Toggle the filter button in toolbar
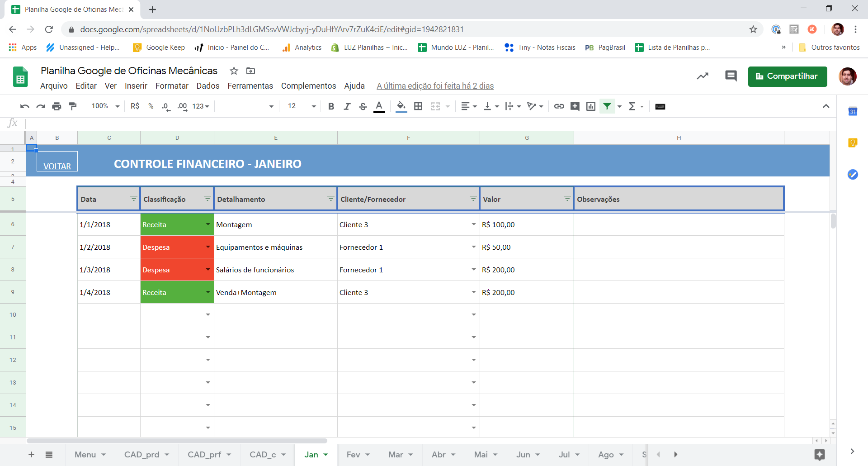The width and height of the screenshot is (868, 466). pyautogui.click(x=607, y=106)
